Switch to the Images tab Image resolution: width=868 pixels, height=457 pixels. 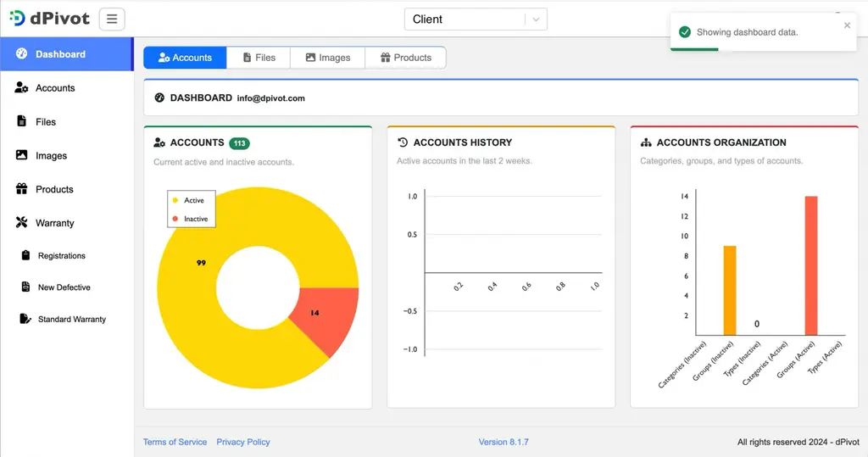(x=328, y=58)
